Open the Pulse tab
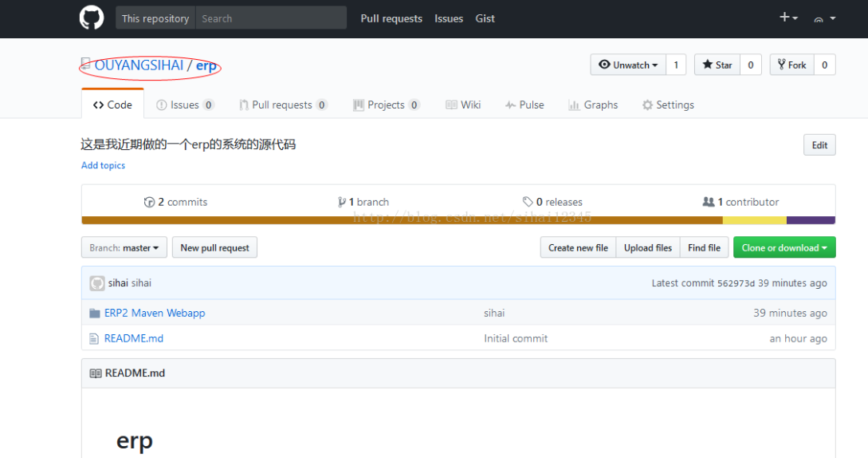The width and height of the screenshot is (868, 458). click(x=524, y=105)
